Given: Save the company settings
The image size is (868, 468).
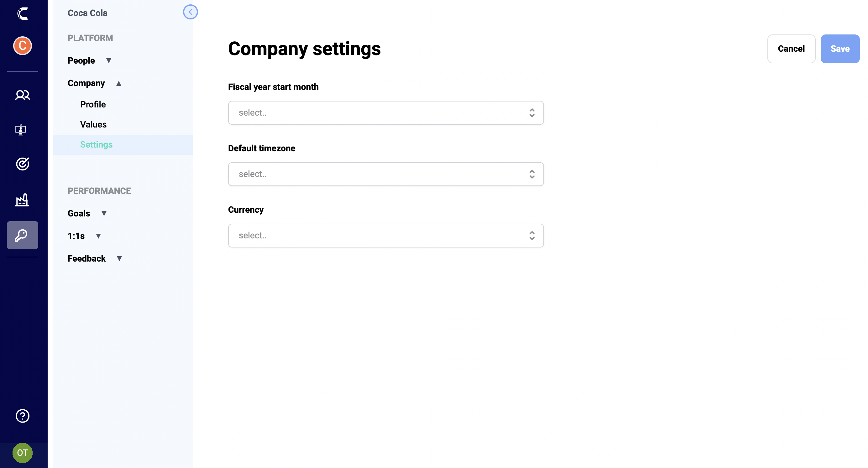Looking at the screenshot, I should point(840,49).
